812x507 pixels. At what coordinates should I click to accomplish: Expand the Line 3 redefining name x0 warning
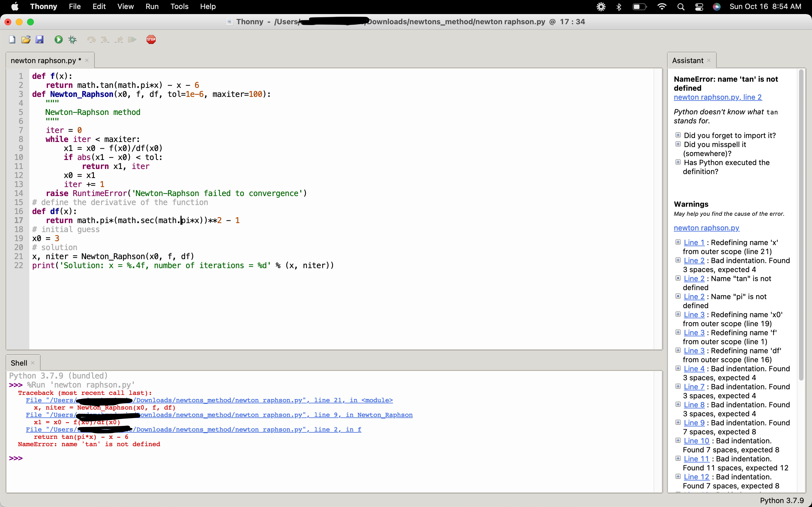pos(678,314)
